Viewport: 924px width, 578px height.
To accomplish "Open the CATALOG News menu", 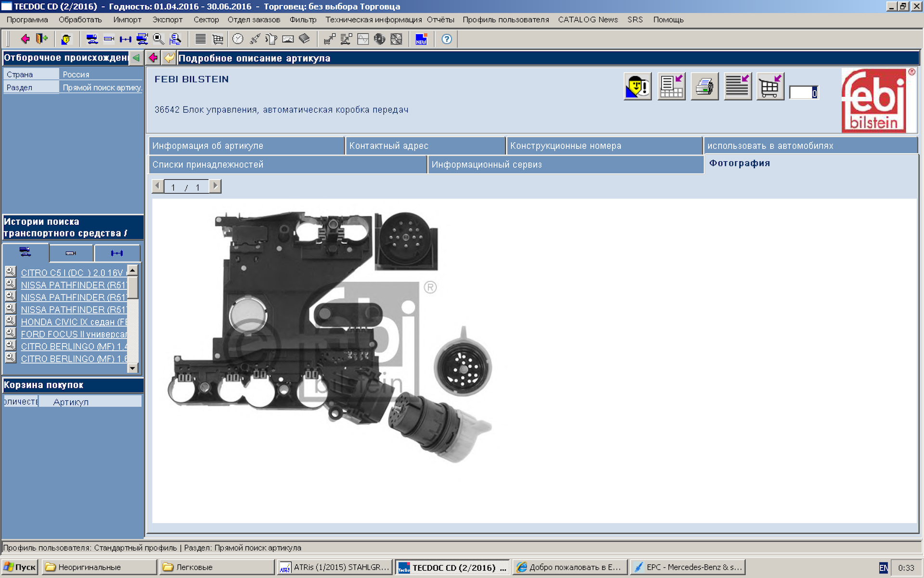I will (588, 20).
